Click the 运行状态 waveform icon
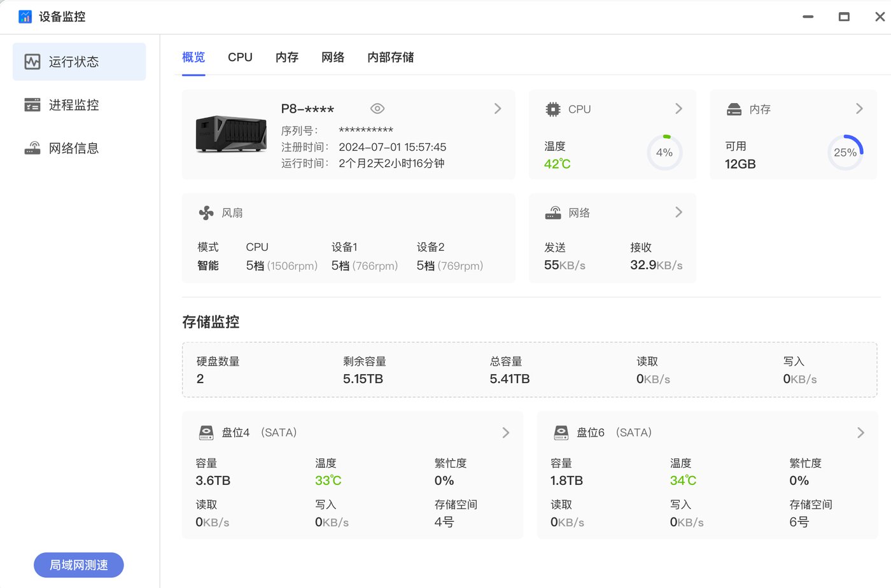This screenshot has height=588, width=891. pyautogui.click(x=32, y=62)
